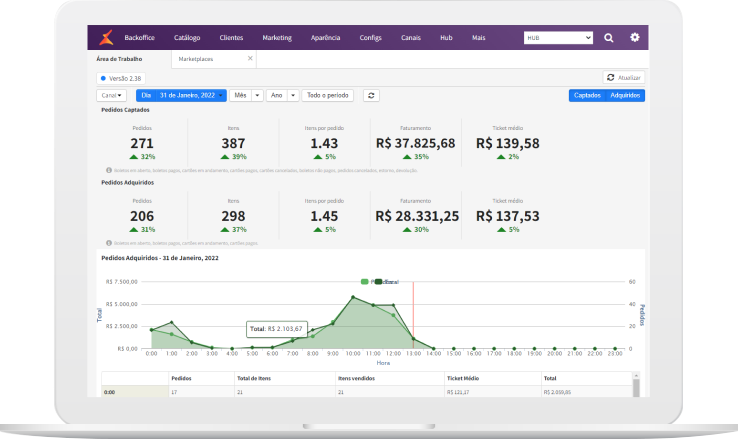Screen dimensions: 738x439
Task: Click the orange logo in the top bar
Action: point(107,38)
